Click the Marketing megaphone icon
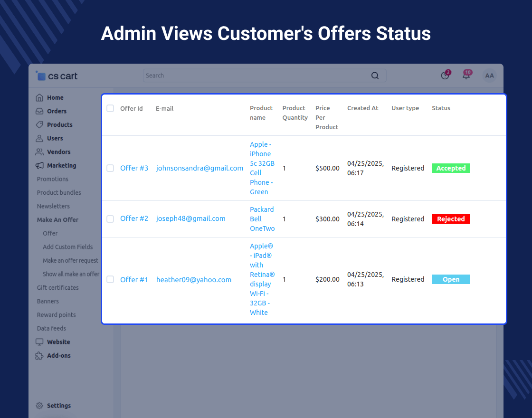 click(x=39, y=166)
